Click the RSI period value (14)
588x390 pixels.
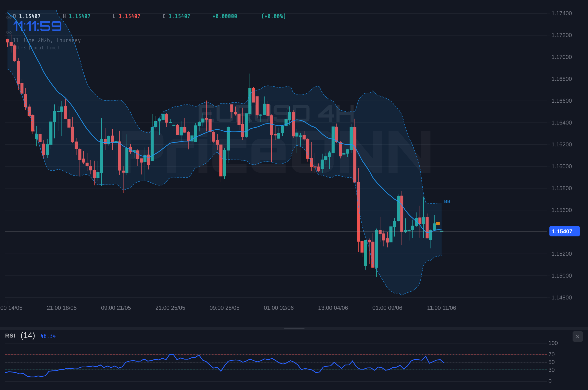point(28,335)
